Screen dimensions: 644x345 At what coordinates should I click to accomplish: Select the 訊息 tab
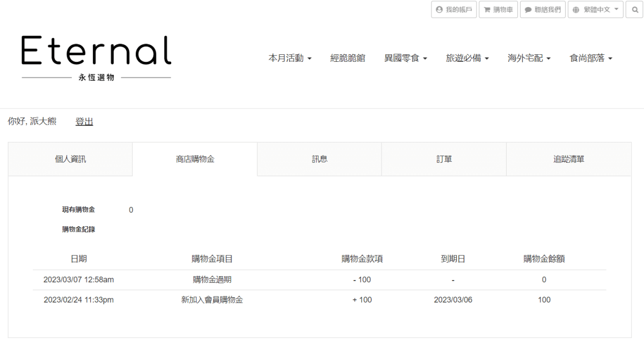pyautogui.click(x=319, y=159)
